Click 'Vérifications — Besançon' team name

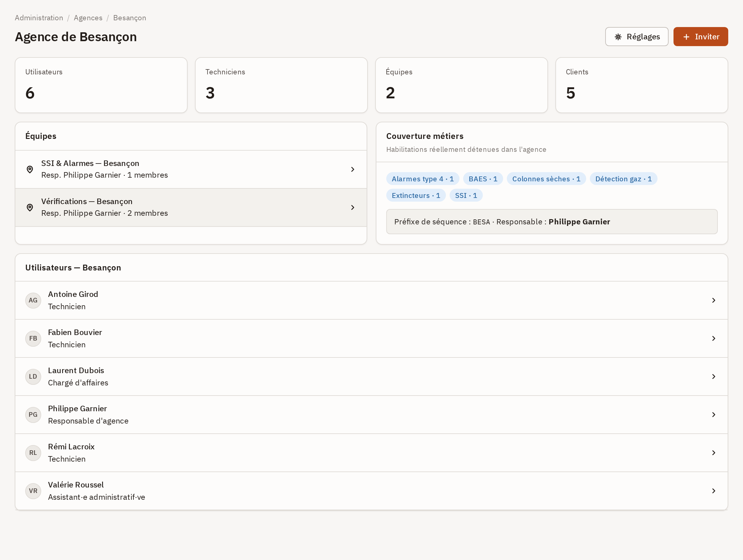coord(87,201)
